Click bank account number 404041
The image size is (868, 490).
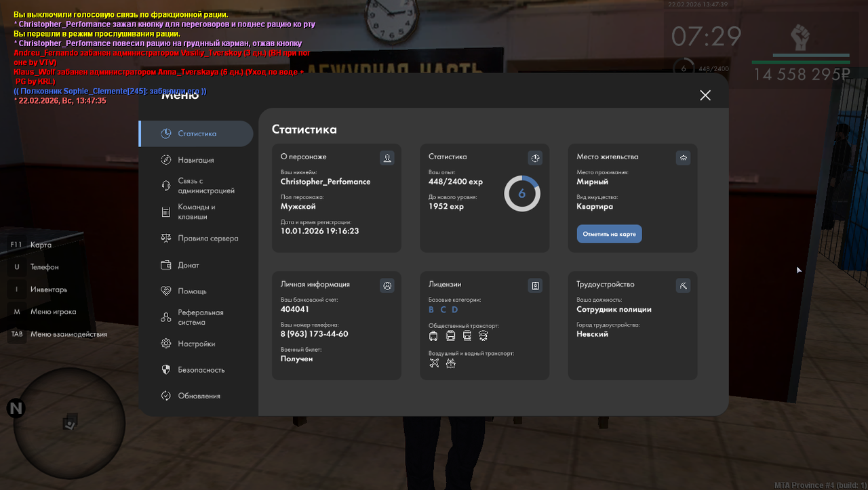tap(295, 309)
